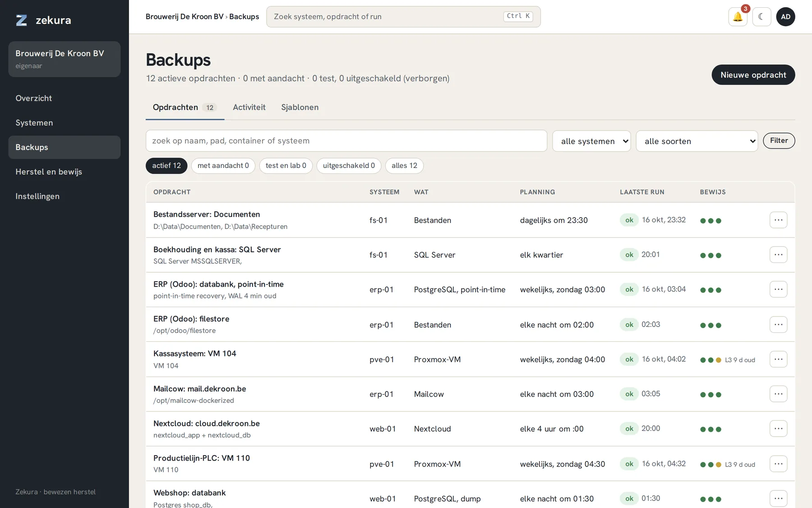The image size is (812, 508).
Task: Open the 'alle soorten' dropdown
Action: tap(697, 141)
